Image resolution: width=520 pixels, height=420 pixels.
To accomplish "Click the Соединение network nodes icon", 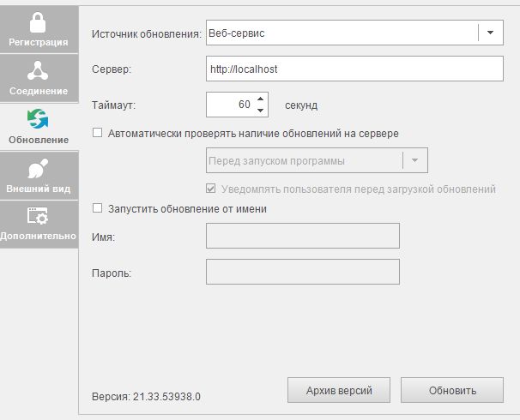I will pos(39,71).
